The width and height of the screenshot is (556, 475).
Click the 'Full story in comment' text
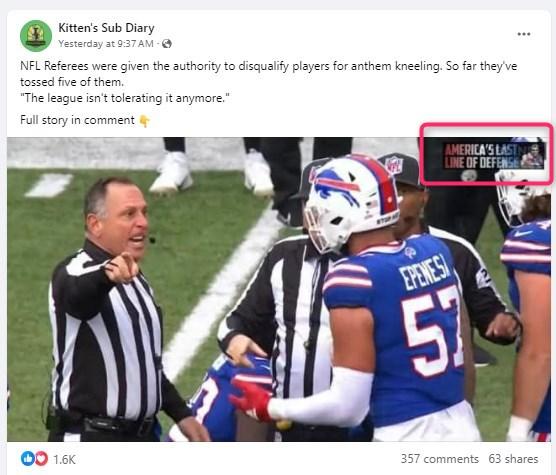(x=77, y=120)
